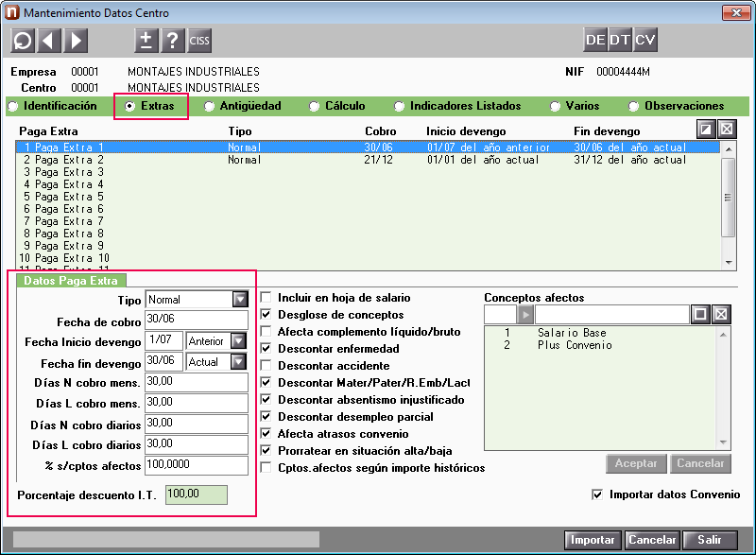
Task: Click Porcentaje descuento I.T. field
Action: (x=197, y=494)
